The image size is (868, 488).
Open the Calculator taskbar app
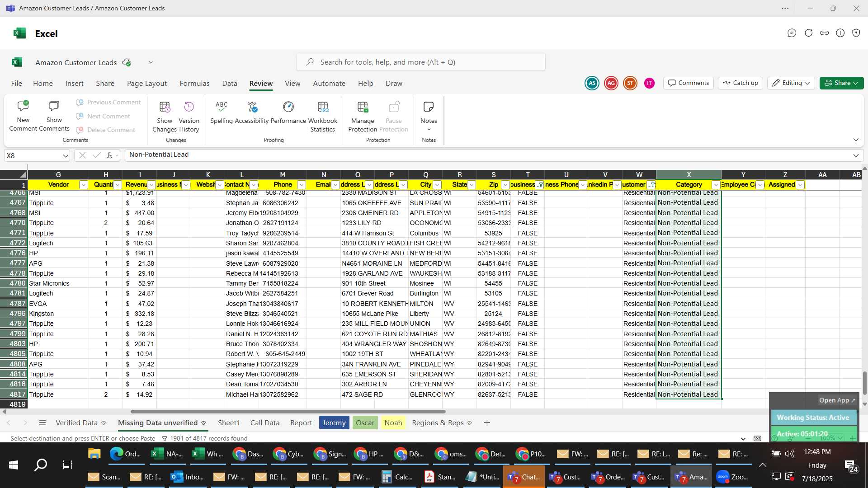tap(397, 477)
